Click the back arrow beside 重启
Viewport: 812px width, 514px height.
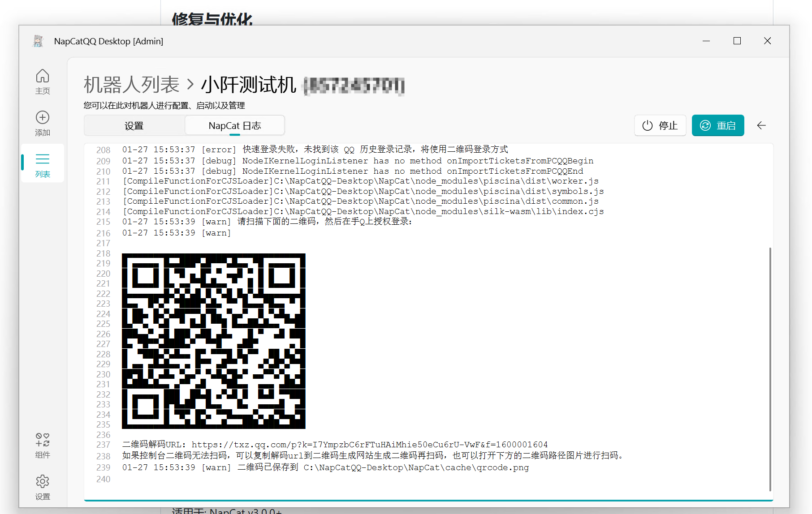761,125
